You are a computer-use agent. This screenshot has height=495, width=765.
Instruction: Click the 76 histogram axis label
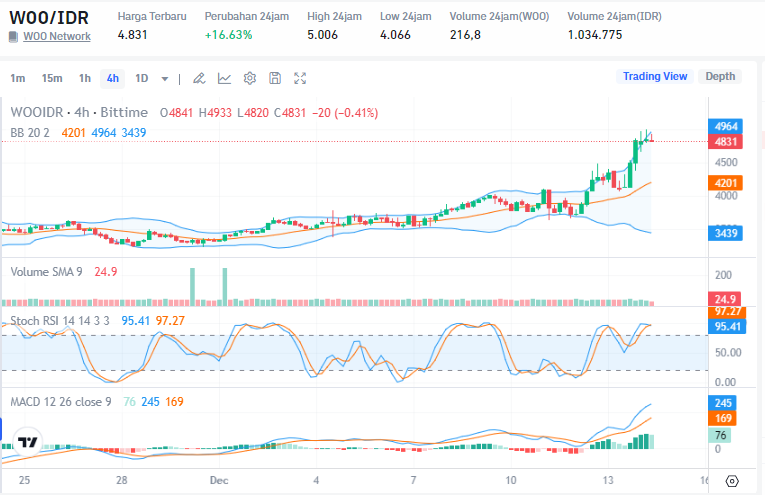[720, 435]
